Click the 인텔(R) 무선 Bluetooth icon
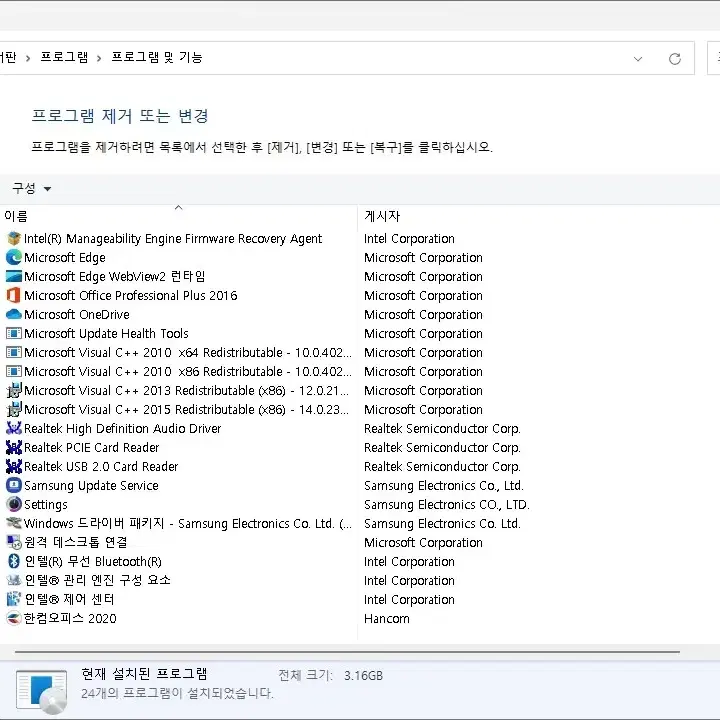 pos(14,561)
